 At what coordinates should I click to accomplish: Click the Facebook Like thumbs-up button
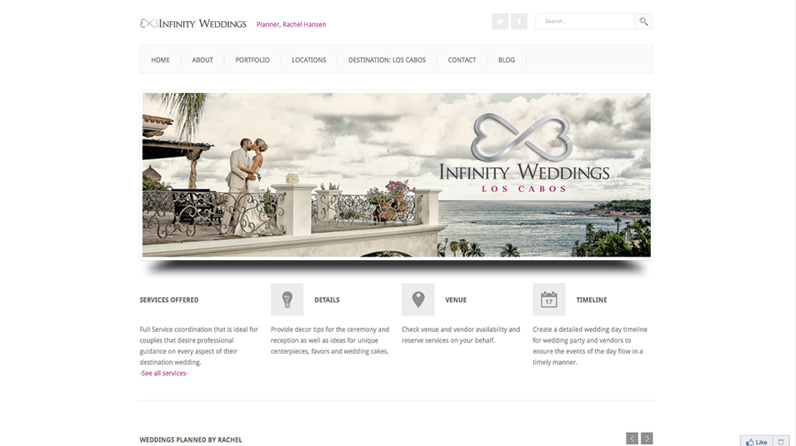coord(755,441)
